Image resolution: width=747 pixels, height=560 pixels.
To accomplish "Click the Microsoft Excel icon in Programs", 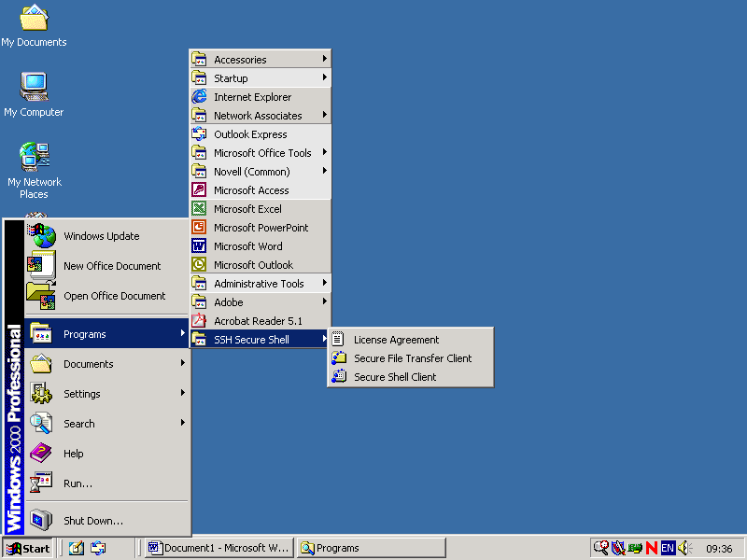I will click(199, 209).
